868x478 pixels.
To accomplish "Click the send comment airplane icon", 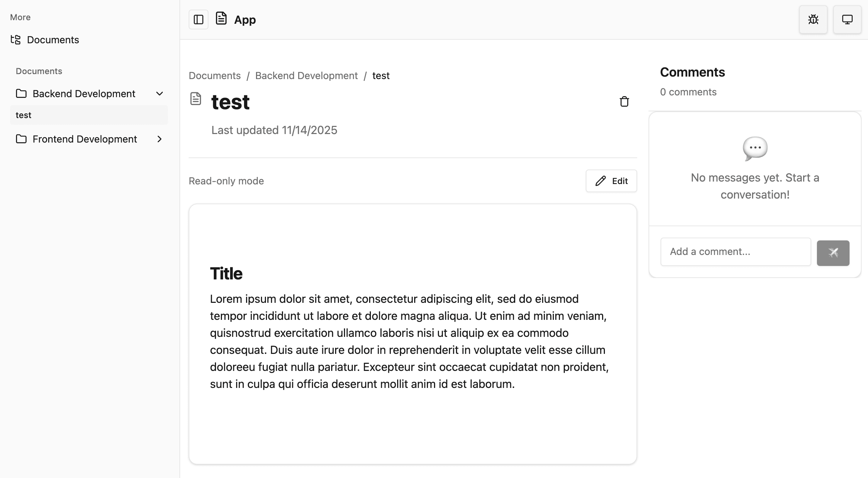I will tap(833, 253).
